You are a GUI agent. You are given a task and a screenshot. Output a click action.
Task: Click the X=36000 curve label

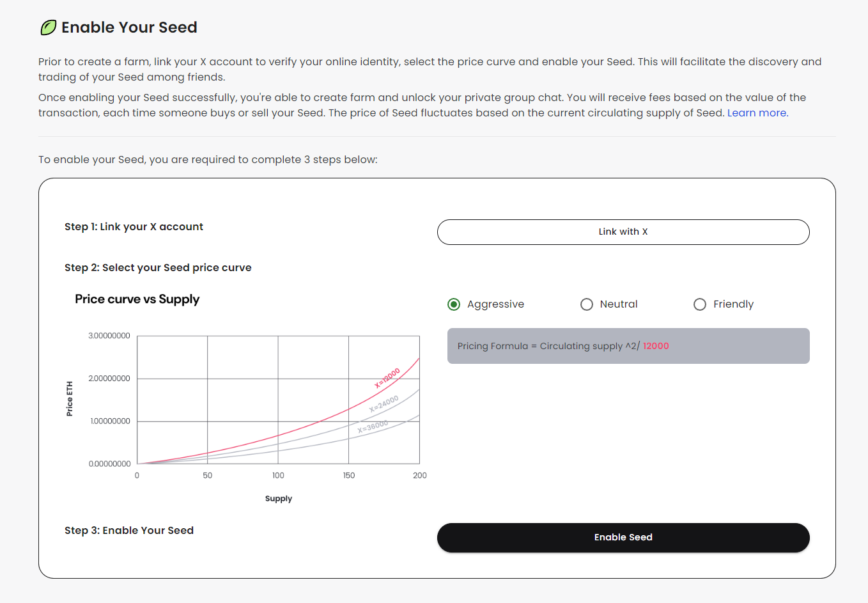(373, 427)
